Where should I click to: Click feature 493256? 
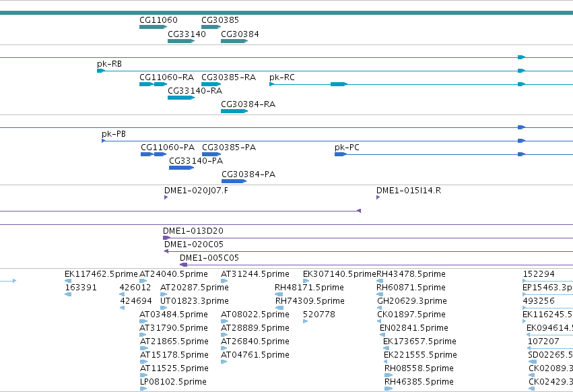548,308
